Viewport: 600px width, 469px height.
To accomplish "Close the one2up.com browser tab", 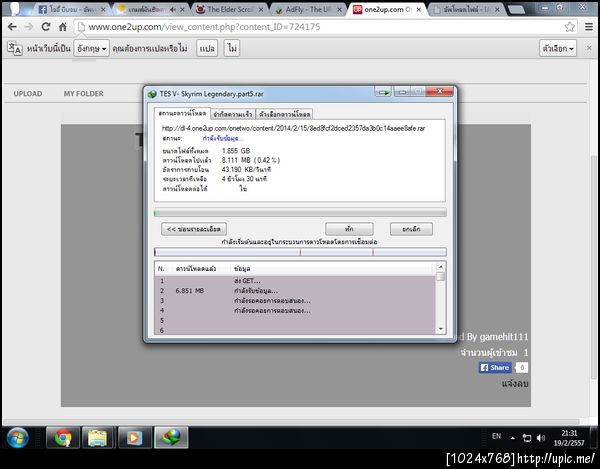I will (x=419, y=10).
